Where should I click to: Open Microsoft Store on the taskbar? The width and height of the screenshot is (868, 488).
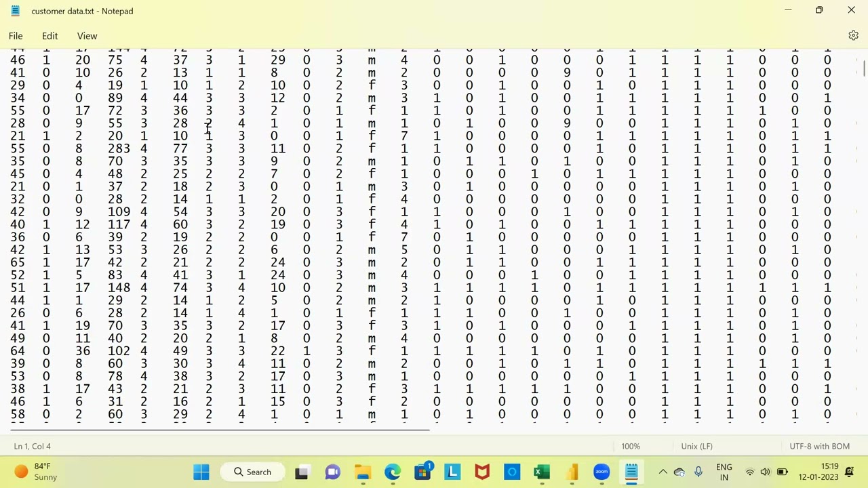(422, 472)
